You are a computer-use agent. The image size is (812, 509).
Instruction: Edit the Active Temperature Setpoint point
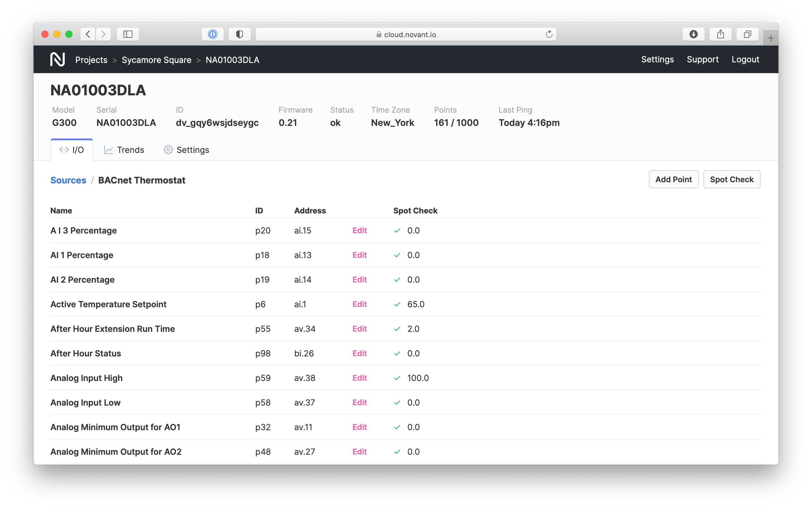point(359,304)
